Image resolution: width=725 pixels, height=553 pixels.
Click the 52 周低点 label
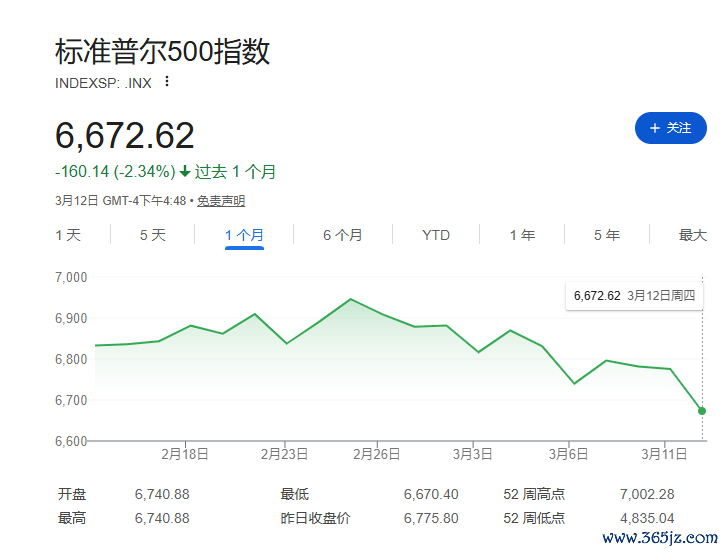(x=534, y=518)
